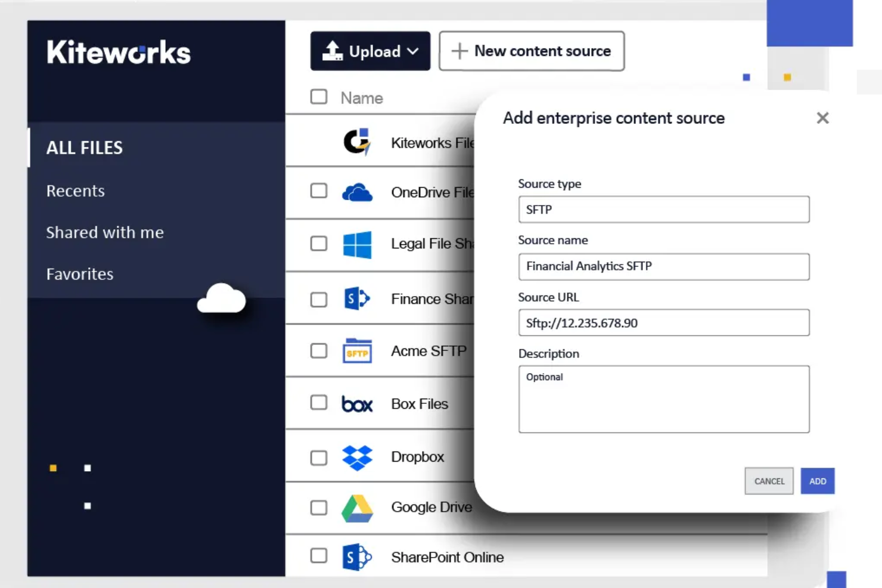Click the SharePoint Online icon
The width and height of the screenshot is (882, 588).
357,557
